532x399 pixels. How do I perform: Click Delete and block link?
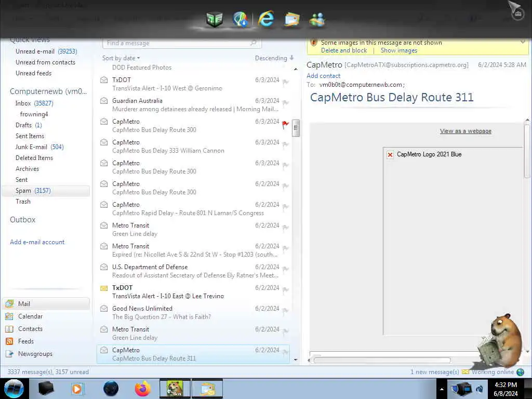click(x=344, y=50)
